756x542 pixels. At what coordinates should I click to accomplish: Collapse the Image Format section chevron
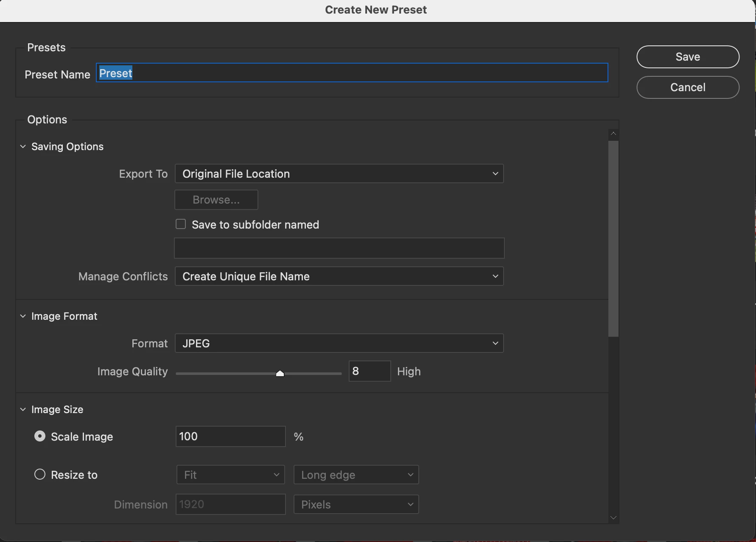click(x=23, y=316)
